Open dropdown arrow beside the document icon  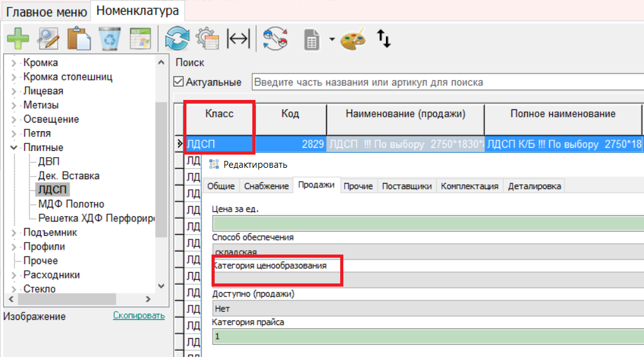pos(331,40)
